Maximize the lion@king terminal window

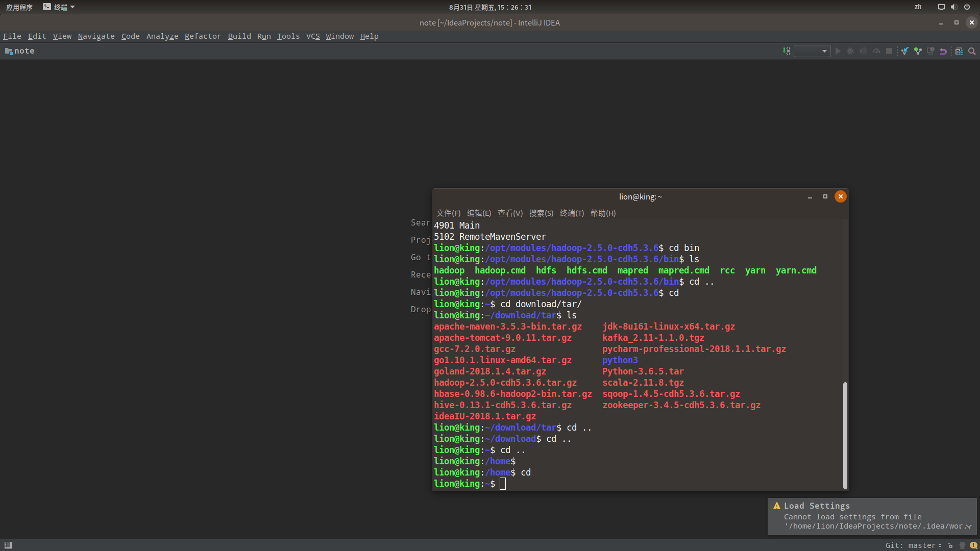(825, 196)
